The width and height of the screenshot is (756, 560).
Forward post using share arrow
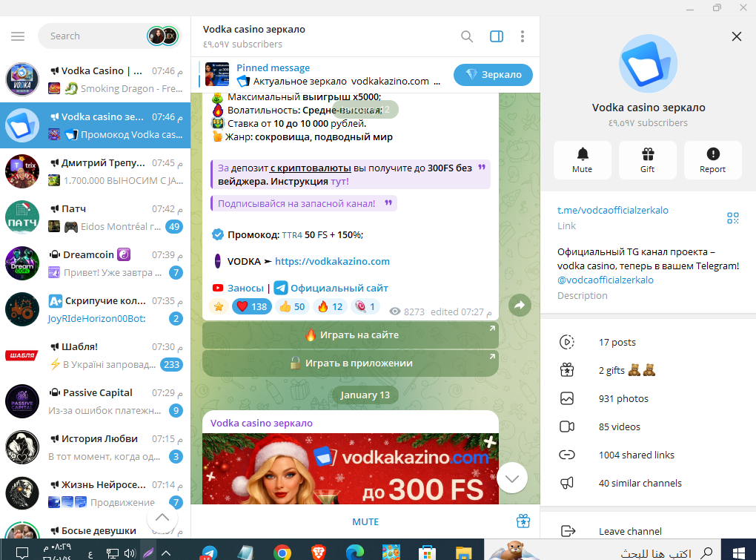coord(520,305)
